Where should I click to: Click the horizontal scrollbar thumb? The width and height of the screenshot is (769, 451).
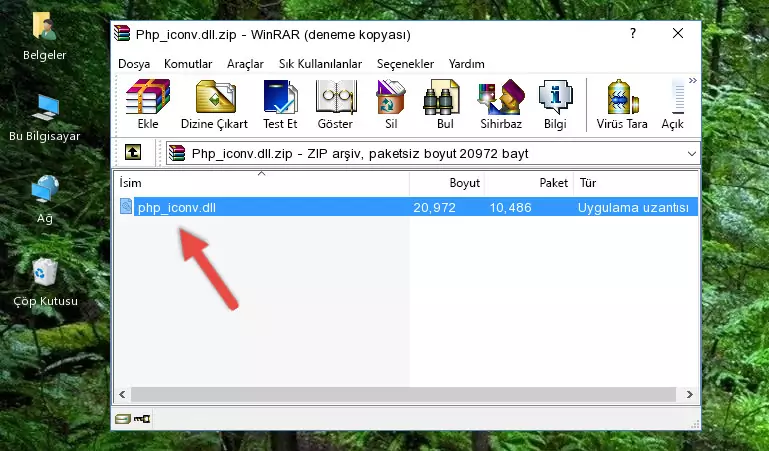(x=403, y=394)
